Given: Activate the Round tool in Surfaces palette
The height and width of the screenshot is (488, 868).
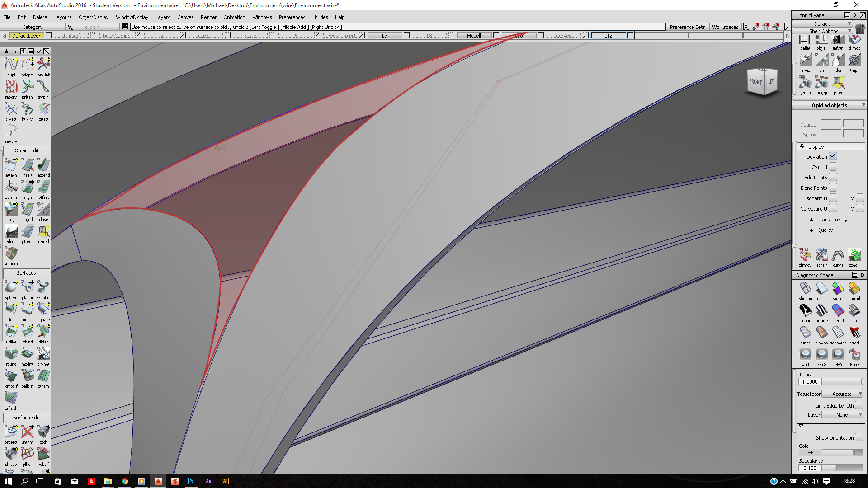Looking at the screenshot, I should 11,354.
